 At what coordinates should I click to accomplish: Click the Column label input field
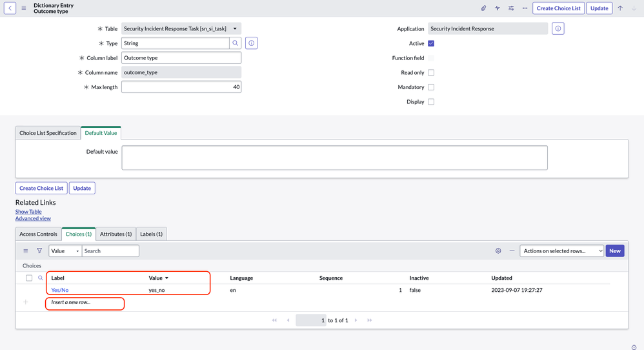[181, 58]
